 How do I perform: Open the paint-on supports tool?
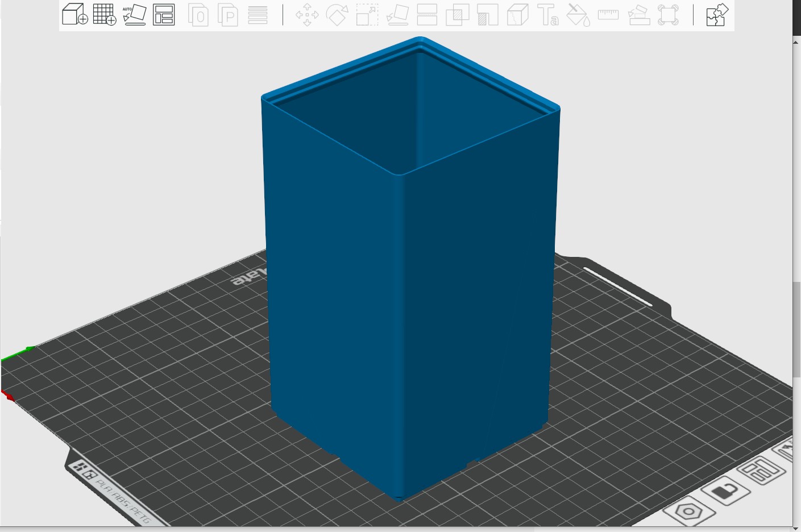pyautogui.click(x=638, y=16)
